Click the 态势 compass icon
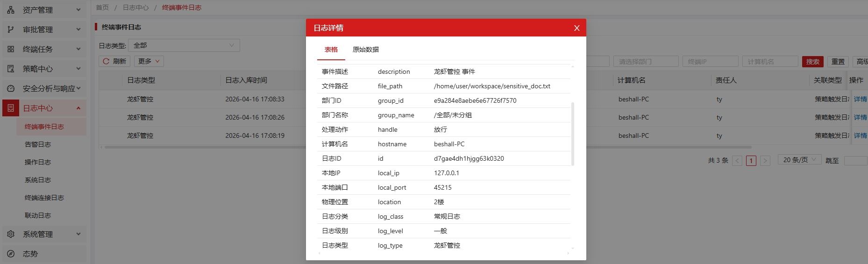Screen dimensions: 868x264 click(11, 254)
